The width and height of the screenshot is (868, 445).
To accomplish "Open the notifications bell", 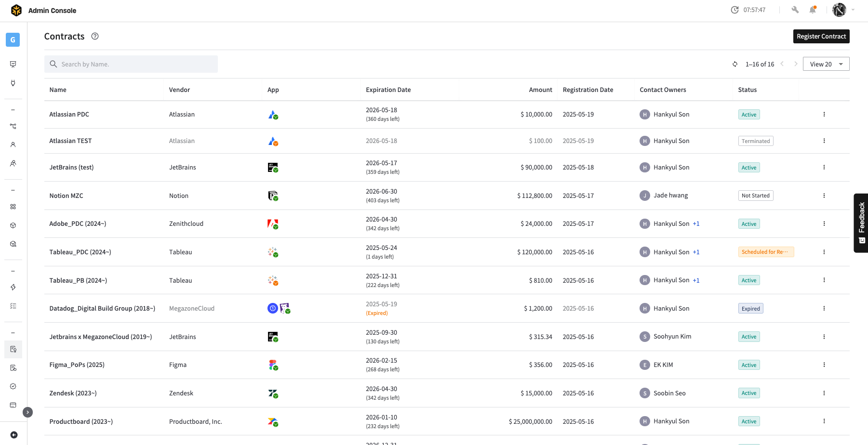I will (x=813, y=10).
